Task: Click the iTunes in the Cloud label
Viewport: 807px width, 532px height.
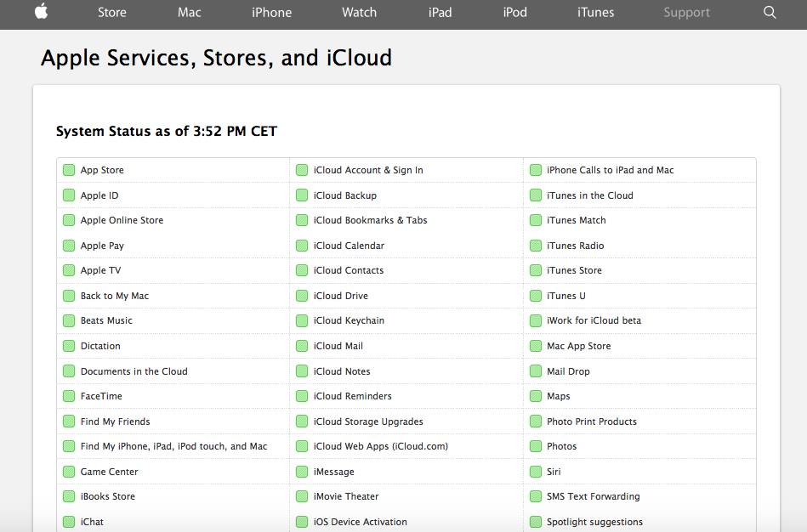Action: click(x=590, y=195)
